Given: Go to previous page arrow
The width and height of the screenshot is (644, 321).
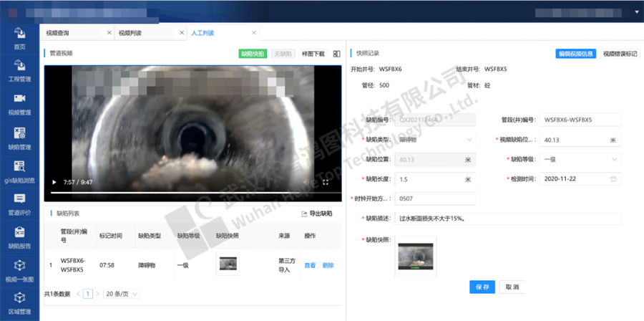Looking at the screenshot, I should tap(78, 294).
